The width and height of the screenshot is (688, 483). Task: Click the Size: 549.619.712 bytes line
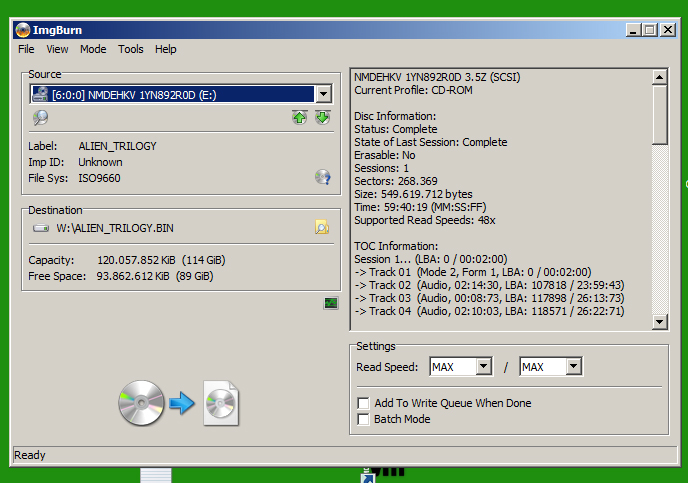(x=413, y=194)
